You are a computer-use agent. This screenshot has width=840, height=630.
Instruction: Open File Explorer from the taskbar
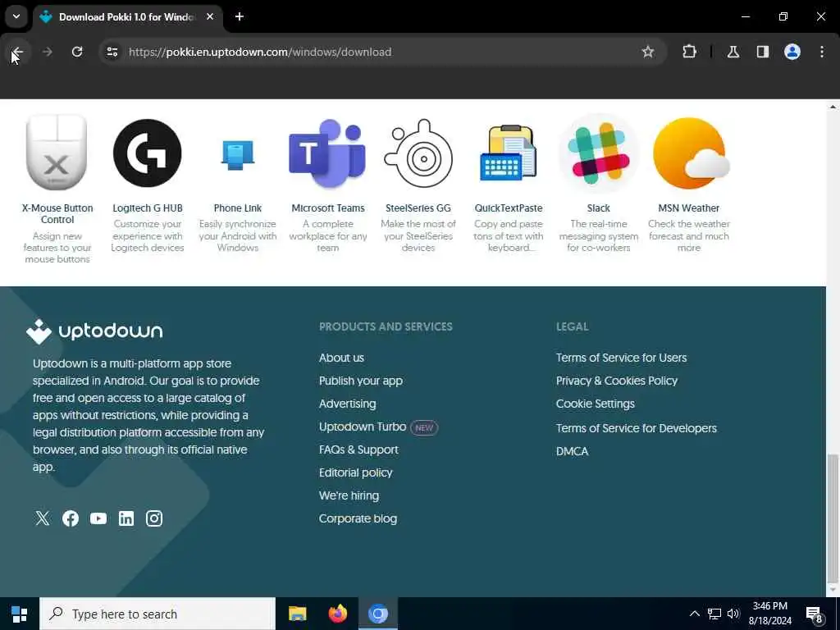click(297, 614)
